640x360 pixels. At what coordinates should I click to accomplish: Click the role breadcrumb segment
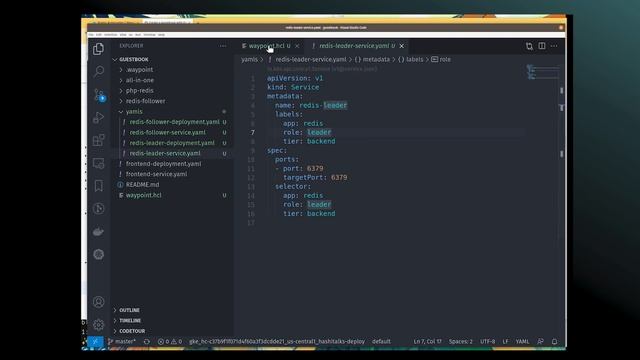tap(441, 60)
